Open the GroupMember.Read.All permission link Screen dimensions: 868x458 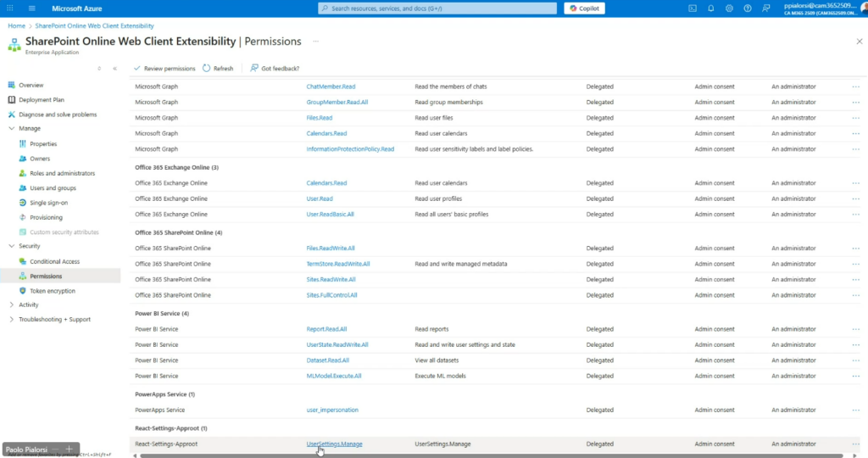[x=337, y=103]
